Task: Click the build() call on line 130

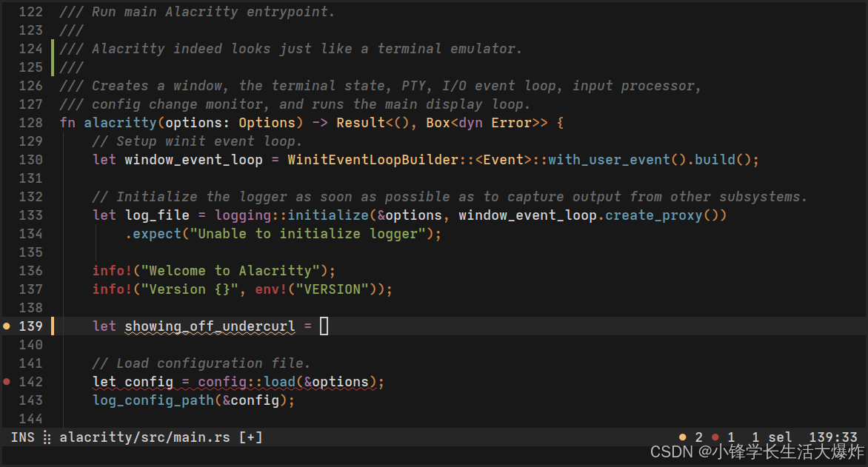Action: tap(723, 160)
